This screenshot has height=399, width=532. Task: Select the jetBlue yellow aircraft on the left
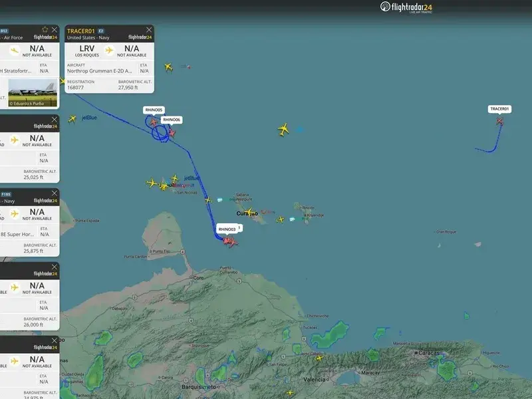click(72, 119)
